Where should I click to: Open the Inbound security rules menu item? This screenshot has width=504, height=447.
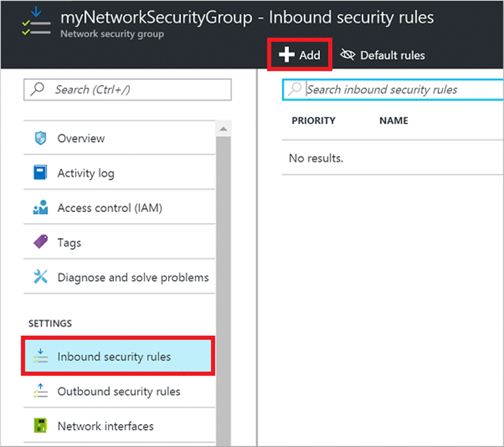pos(114,357)
